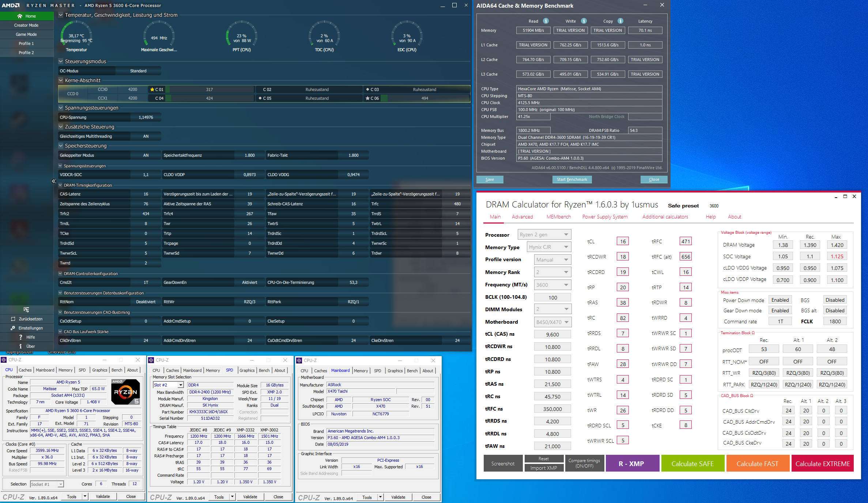
Task: Click the BCLK input field showing 100
Action: pyautogui.click(x=552, y=297)
